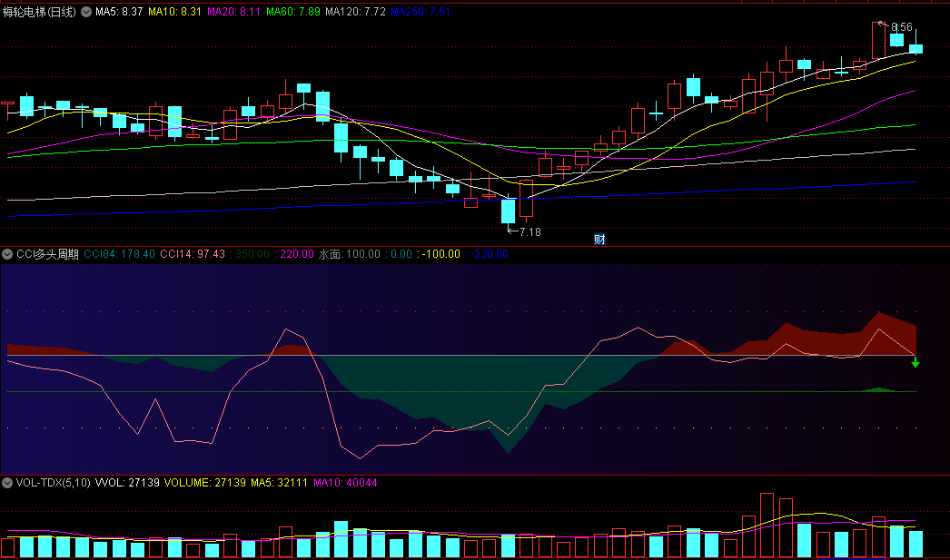Click the 水面: 100.00 label
Viewport: 950px width, 560px height.
[x=350, y=254]
